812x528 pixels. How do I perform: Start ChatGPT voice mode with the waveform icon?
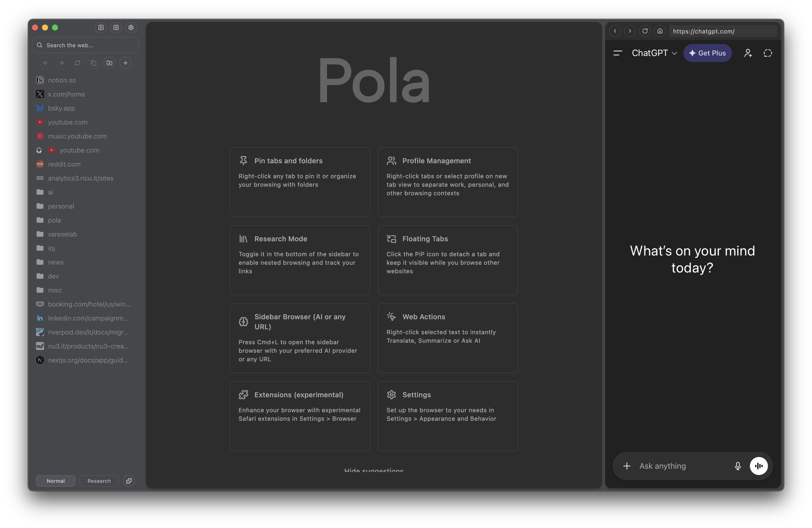click(x=758, y=465)
